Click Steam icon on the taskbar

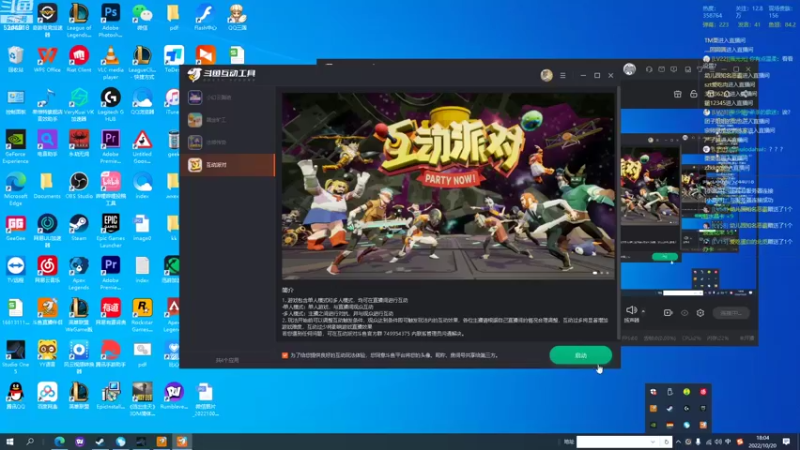point(99,441)
